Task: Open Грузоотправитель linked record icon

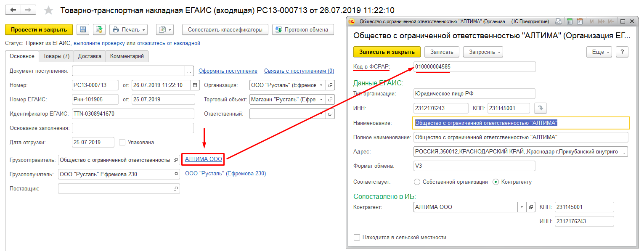Action: 175,160
